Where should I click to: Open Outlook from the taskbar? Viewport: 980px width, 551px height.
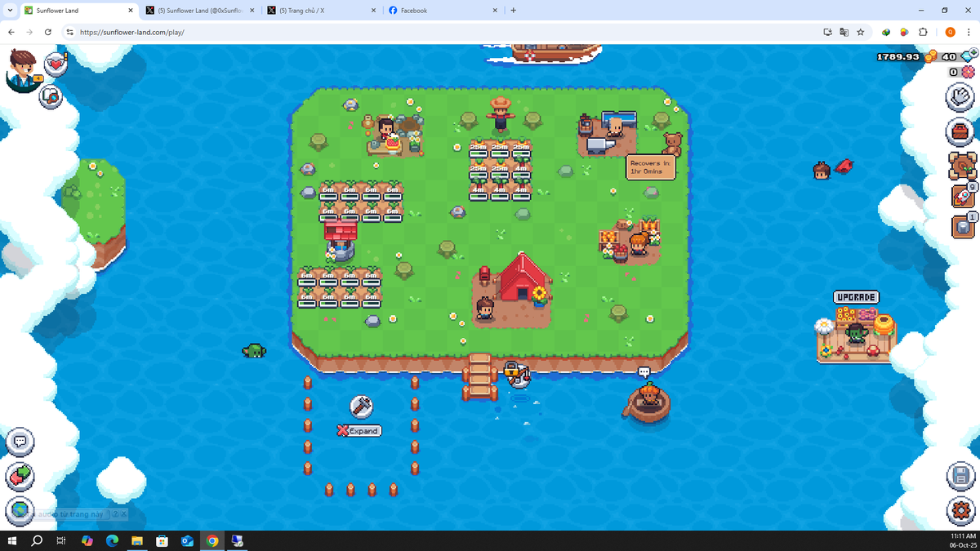(187, 540)
